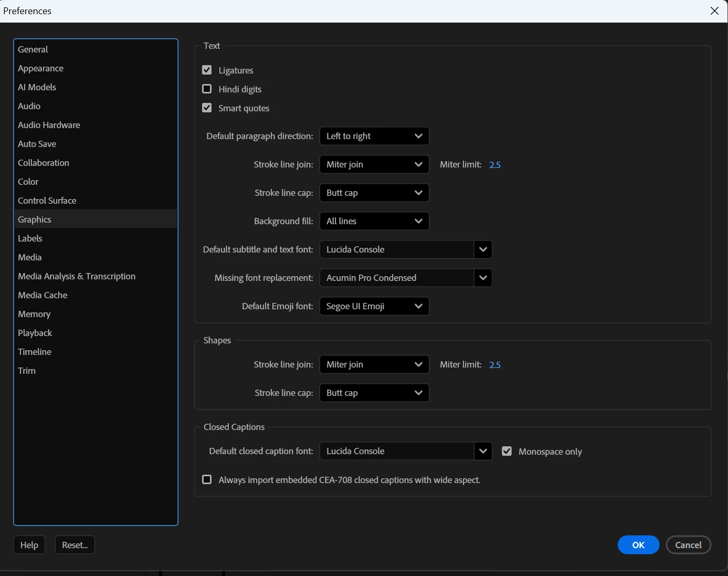Open the Color preferences category
728x576 pixels.
96,182
